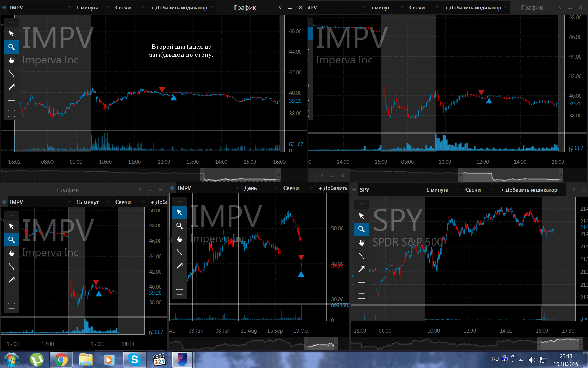Select the rectangle tool in 15 минут IMPV chart
Viewport: 588px width, 368px height.
point(12,306)
